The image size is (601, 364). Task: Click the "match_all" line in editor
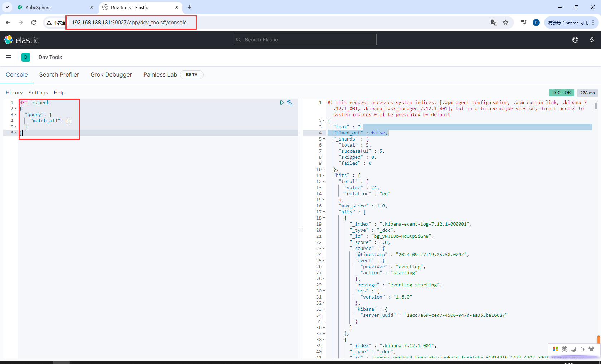click(50, 121)
